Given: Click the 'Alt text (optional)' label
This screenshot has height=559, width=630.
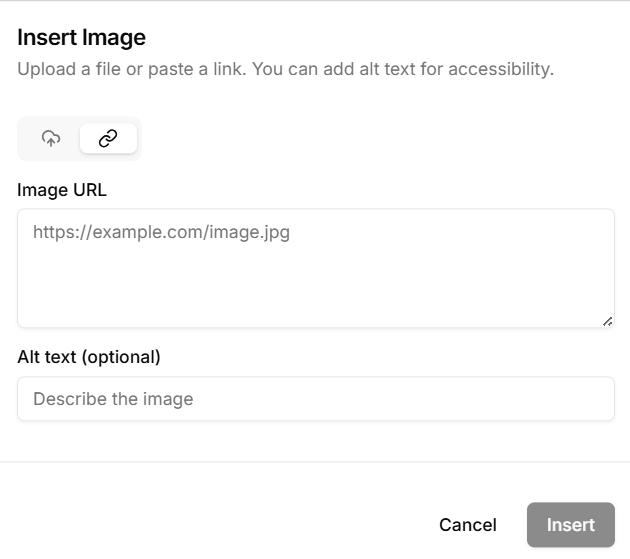Looking at the screenshot, I should (x=89, y=357).
